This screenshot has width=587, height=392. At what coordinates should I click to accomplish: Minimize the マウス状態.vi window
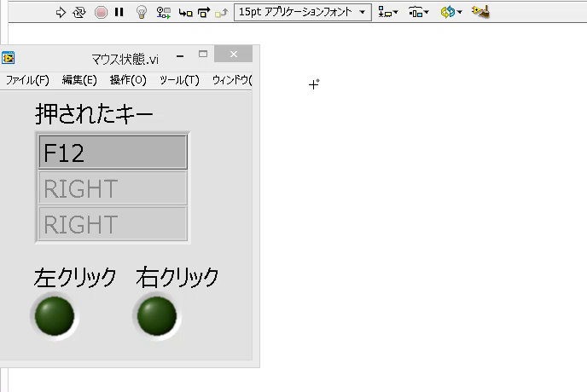point(180,55)
